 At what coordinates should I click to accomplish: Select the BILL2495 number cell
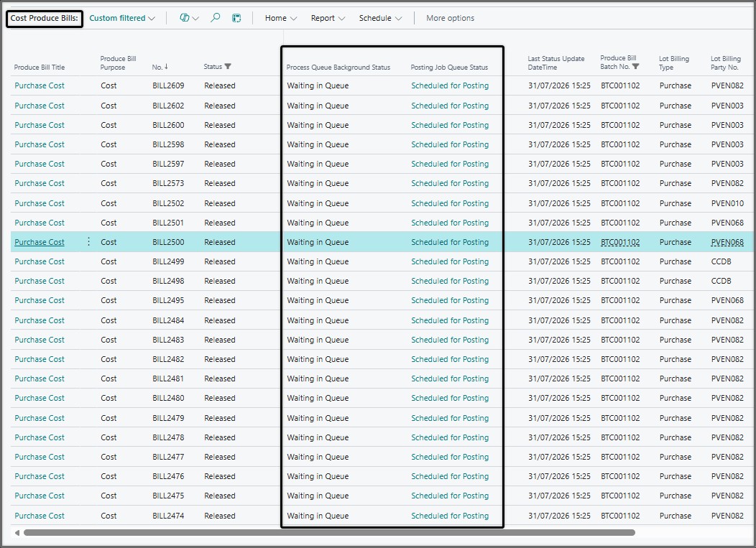coord(168,300)
